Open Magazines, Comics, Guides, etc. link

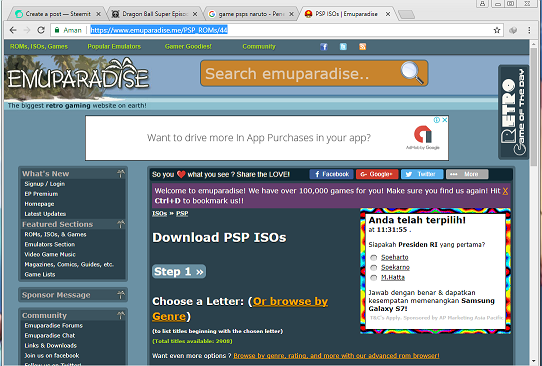(69, 264)
